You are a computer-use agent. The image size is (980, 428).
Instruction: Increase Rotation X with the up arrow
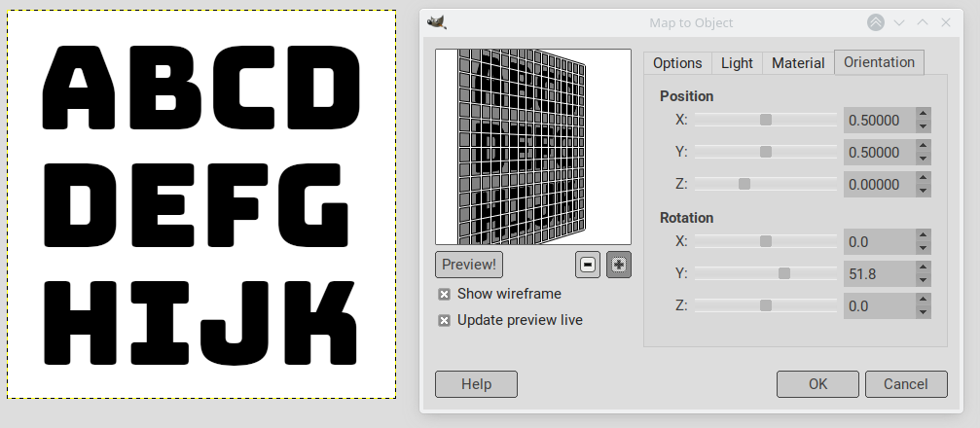pos(924,235)
